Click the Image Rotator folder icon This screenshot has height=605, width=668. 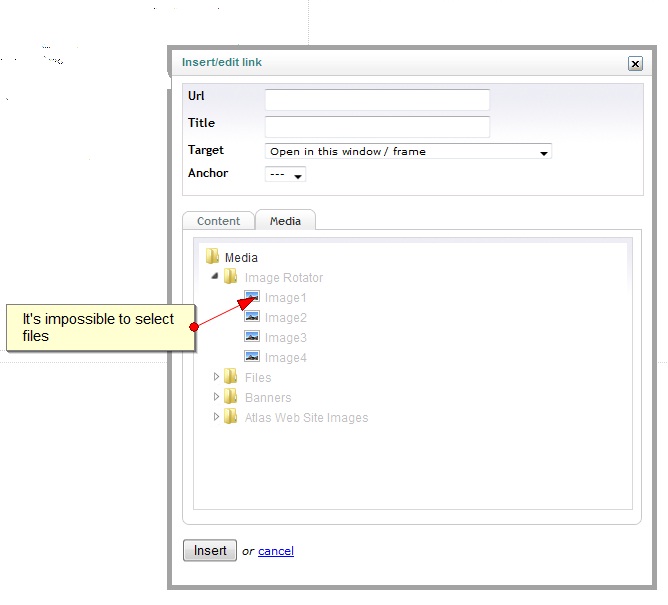click(x=230, y=277)
